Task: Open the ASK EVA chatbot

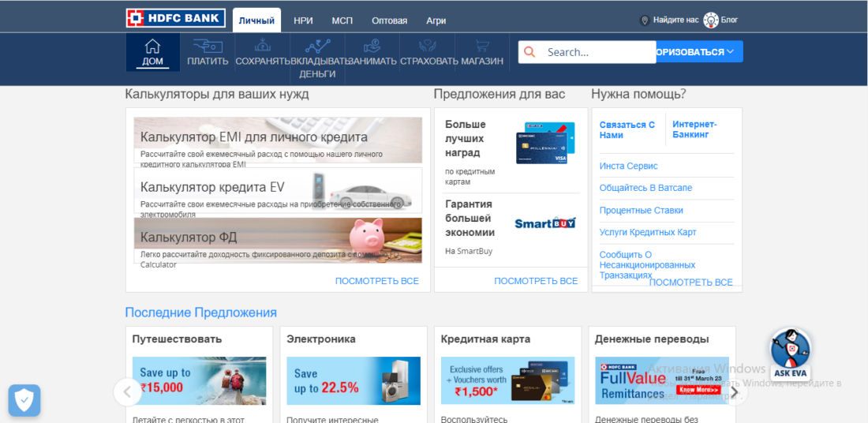Action: pos(791,354)
